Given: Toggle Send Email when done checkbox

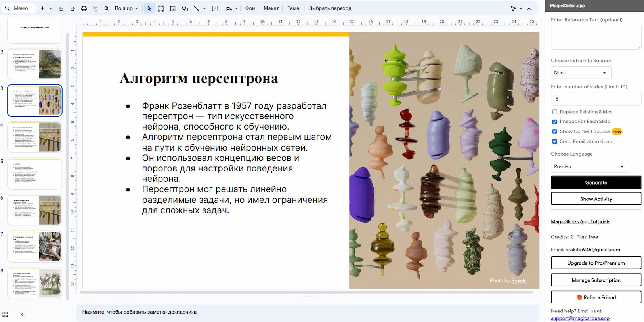Looking at the screenshot, I should (555, 141).
